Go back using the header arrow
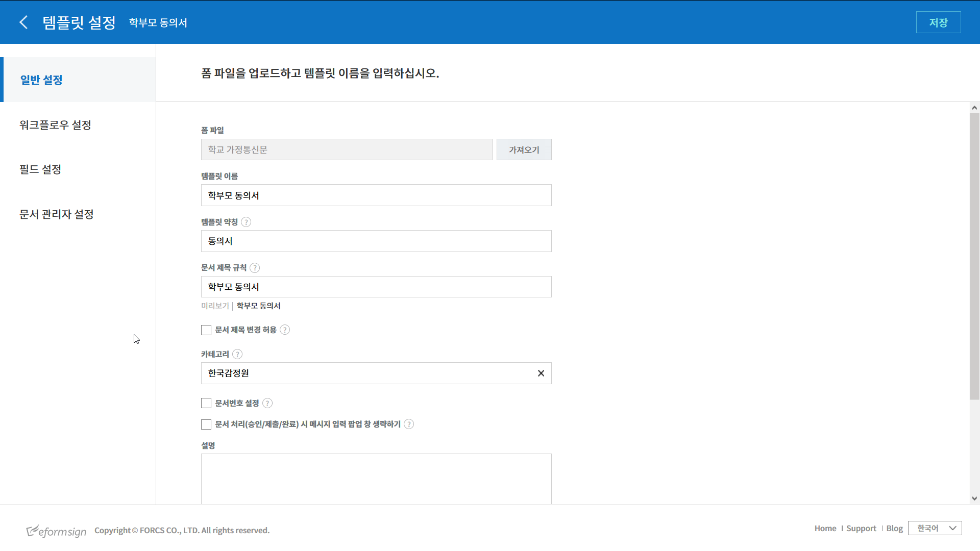Image resolution: width=980 pixels, height=551 pixels. tap(23, 22)
